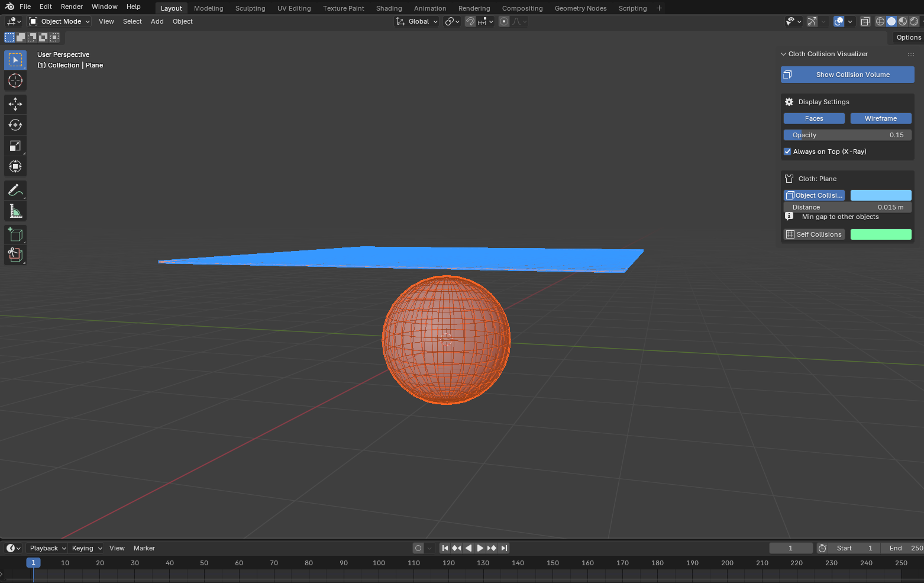Jump to the next keyframe
The height and width of the screenshot is (583, 924).
tap(492, 548)
